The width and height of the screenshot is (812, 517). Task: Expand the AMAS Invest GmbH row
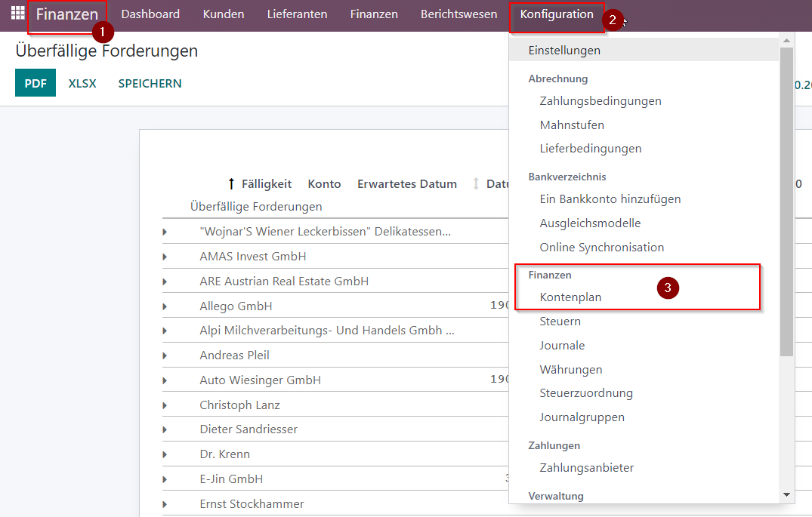[165, 257]
